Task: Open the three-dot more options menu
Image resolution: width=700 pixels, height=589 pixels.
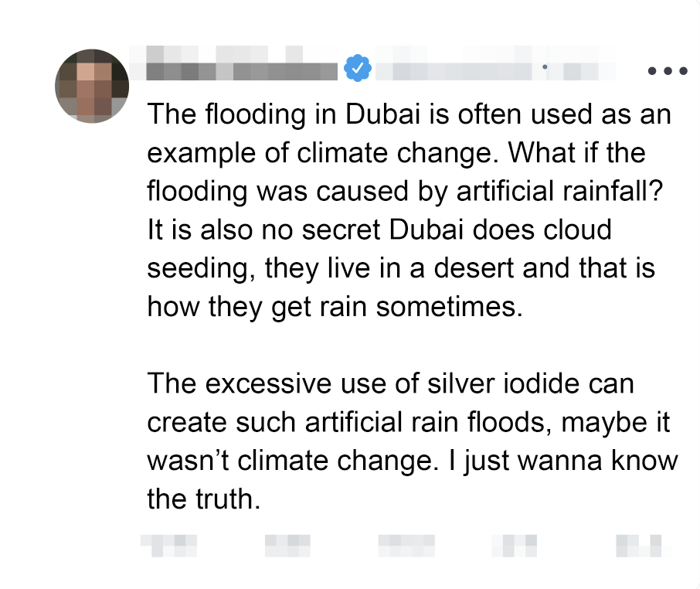Action: tap(668, 70)
